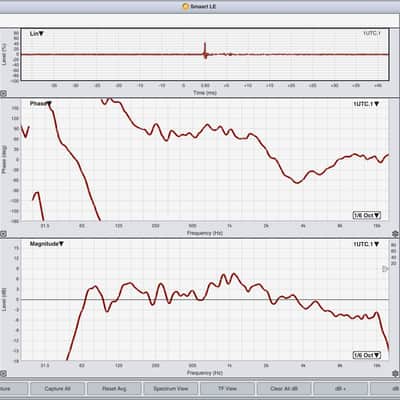Click the Reset Avg button
The height and width of the screenshot is (400, 400).
click(x=114, y=389)
